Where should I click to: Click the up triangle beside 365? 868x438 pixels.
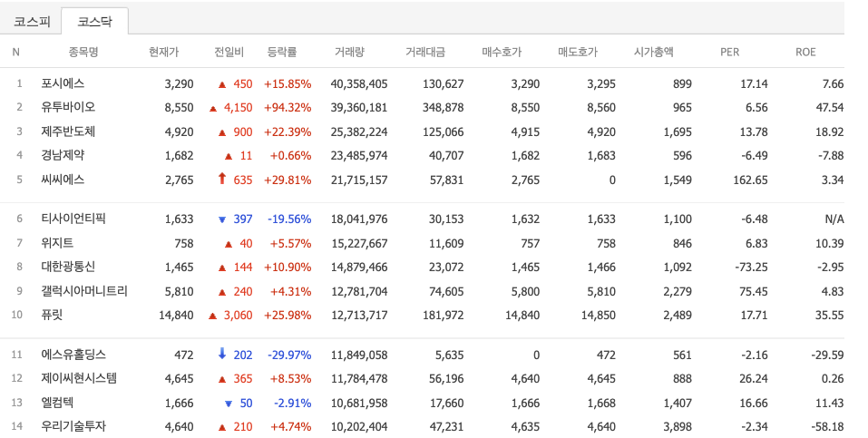pyautogui.click(x=222, y=380)
